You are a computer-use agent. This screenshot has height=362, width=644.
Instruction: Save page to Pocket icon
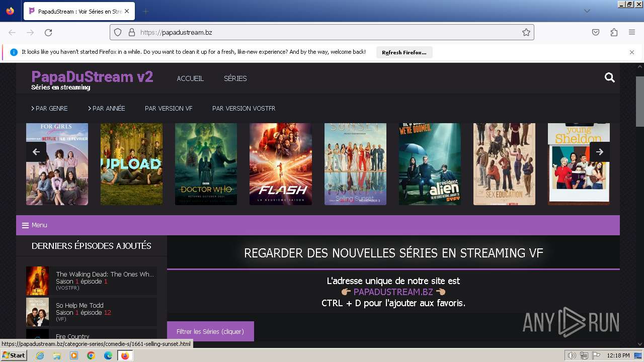596,32
